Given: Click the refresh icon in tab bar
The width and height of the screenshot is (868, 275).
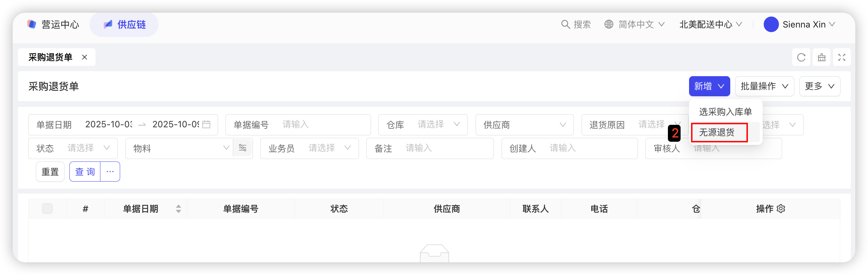Looking at the screenshot, I should (801, 57).
